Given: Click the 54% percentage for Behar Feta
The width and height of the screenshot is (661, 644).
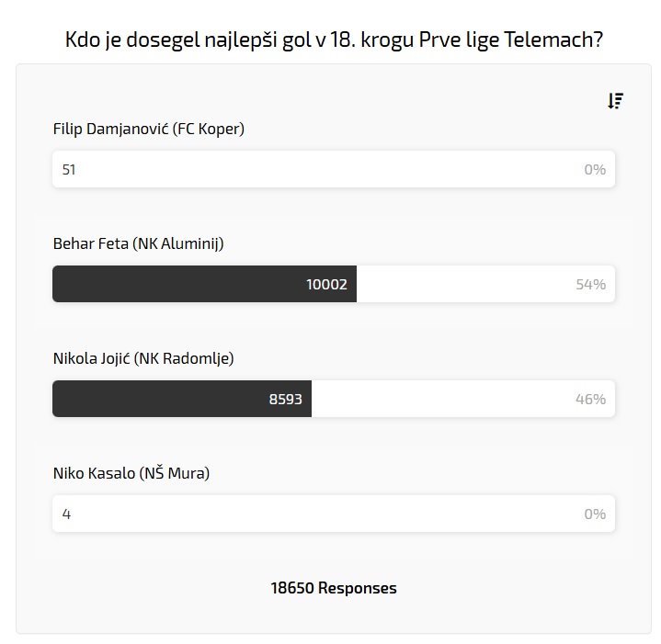Looking at the screenshot, I should [590, 285].
